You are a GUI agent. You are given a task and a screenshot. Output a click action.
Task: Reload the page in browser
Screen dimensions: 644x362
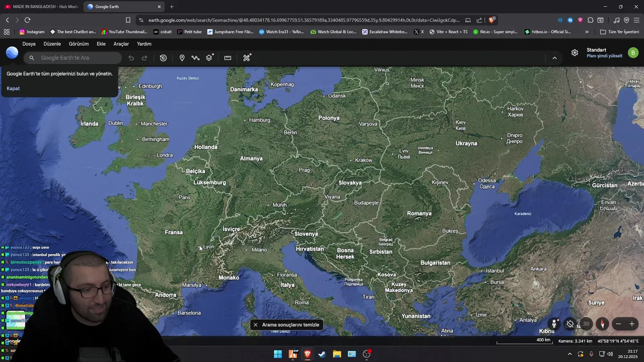click(27, 20)
